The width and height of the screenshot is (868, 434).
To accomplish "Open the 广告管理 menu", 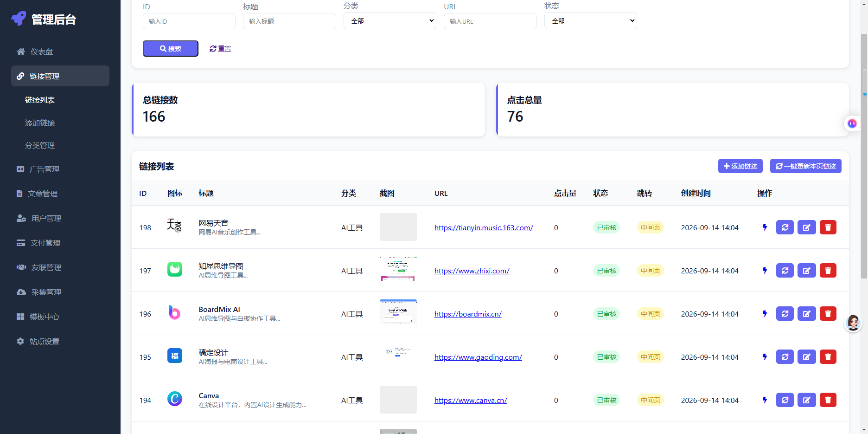I will click(x=60, y=169).
